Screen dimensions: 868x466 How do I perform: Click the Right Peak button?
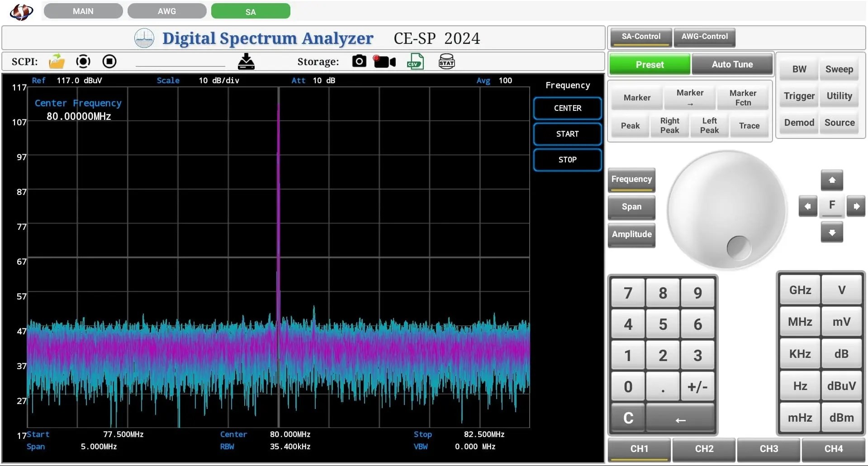pos(669,125)
